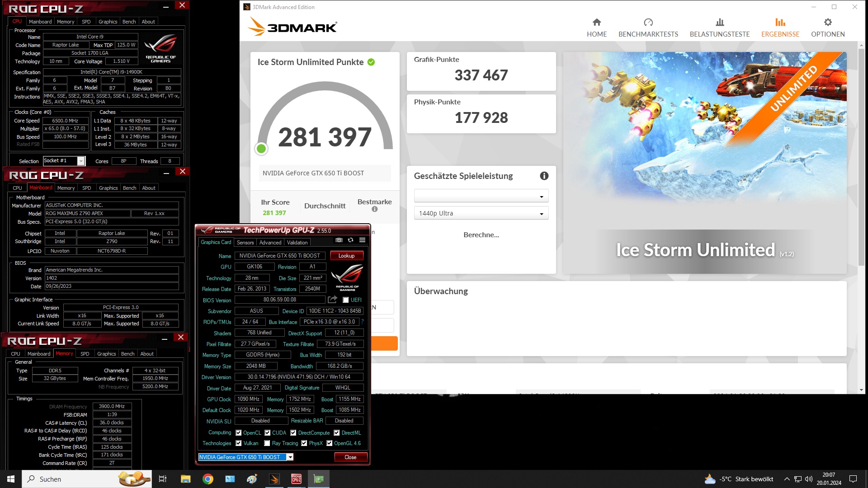Toggle the DirectCompute checkbox

293,432
